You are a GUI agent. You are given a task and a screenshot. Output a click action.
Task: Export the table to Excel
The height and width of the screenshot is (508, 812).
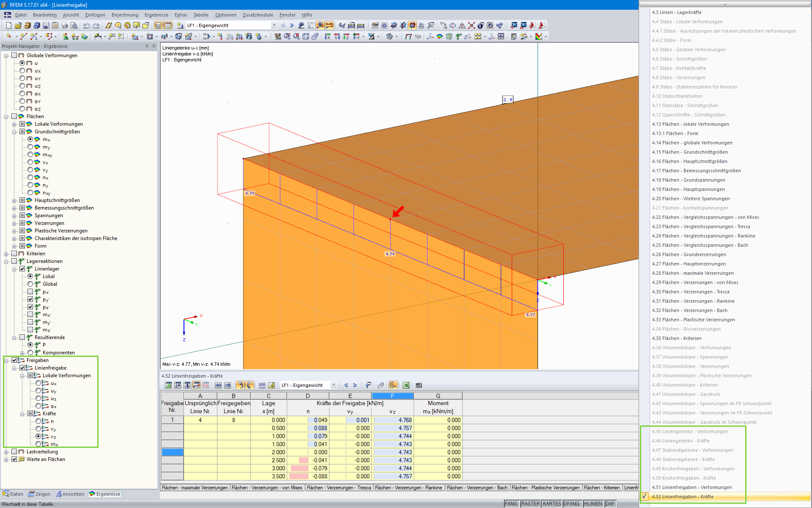406,385
